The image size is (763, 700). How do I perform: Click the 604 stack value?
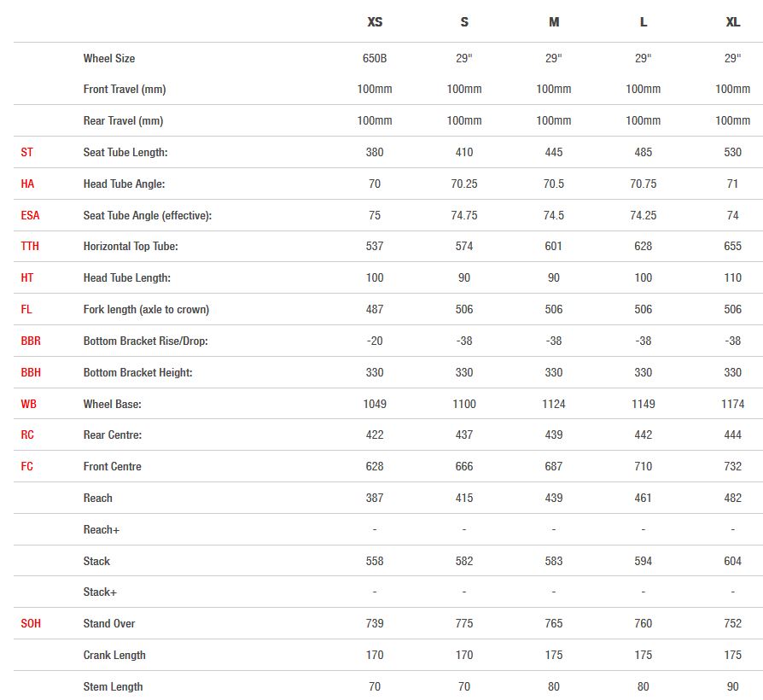(x=732, y=561)
